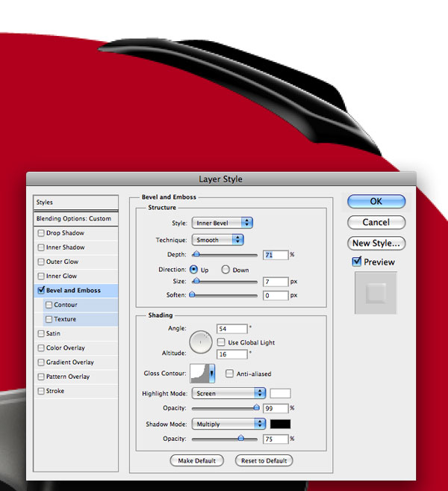
Task: Click the OK button
Action: [376, 201]
